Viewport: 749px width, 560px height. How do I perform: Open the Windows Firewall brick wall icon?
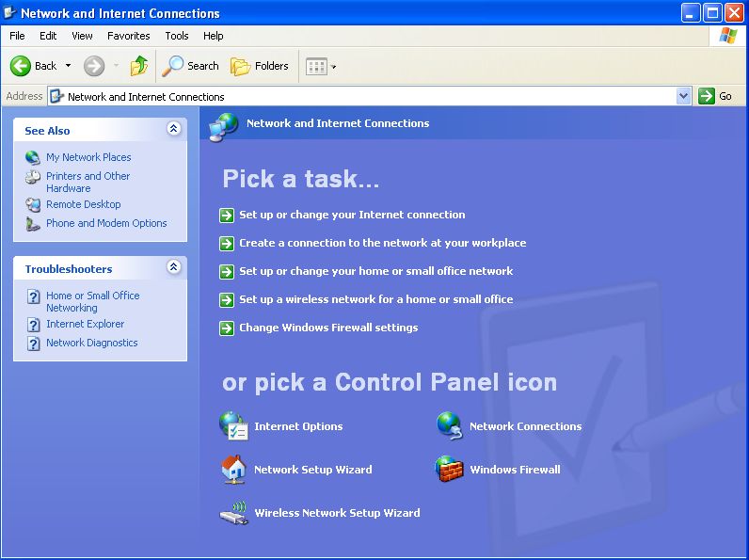(450, 470)
